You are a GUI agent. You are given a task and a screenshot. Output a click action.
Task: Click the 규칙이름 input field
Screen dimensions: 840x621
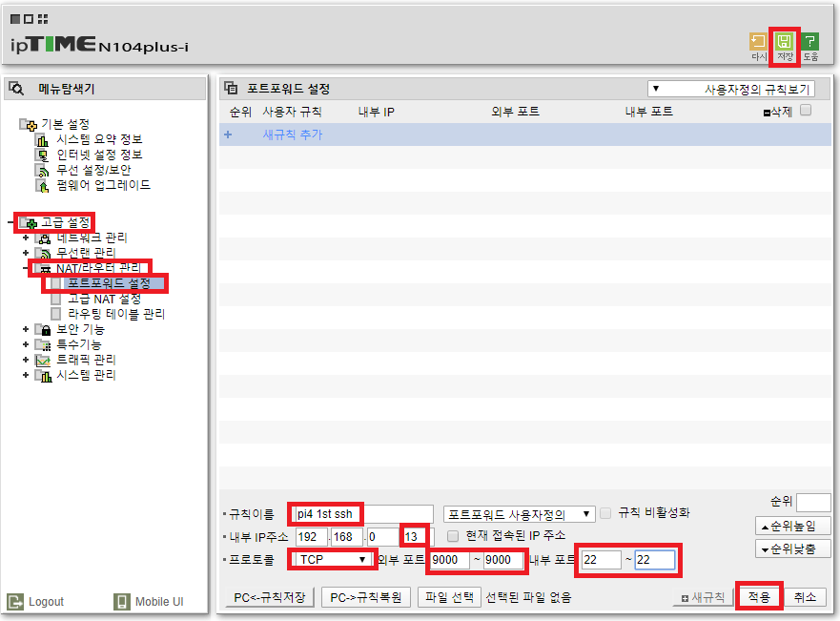[x=363, y=514]
